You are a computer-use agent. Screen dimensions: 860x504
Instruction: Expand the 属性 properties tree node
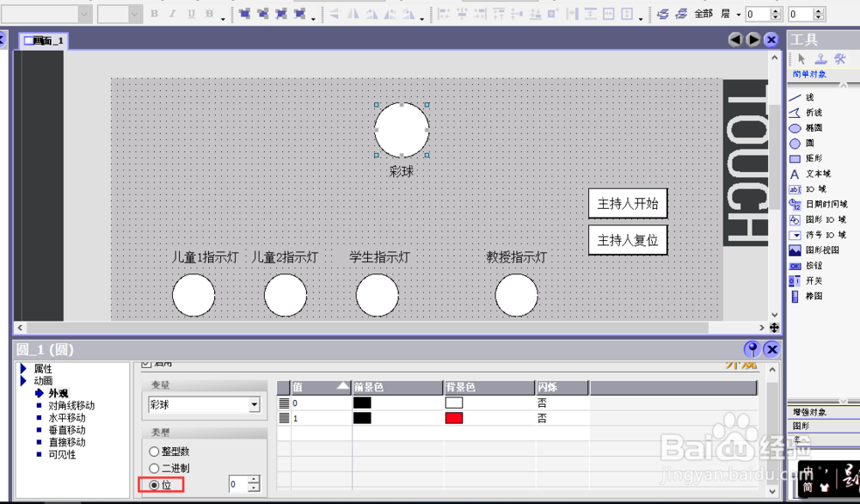coord(23,369)
